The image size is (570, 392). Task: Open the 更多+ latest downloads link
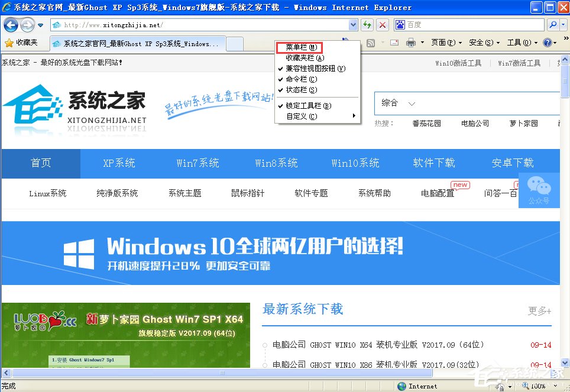539,310
